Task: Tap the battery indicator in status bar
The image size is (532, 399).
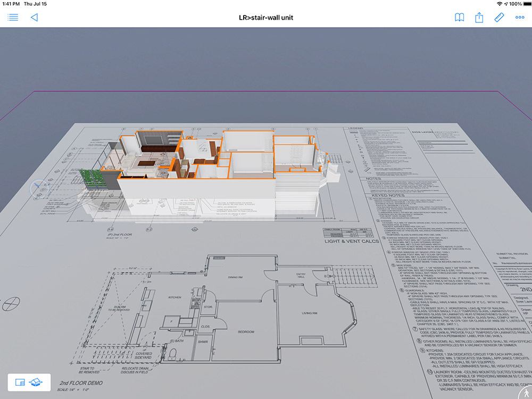Action: pyautogui.click(x=527, y=4)
